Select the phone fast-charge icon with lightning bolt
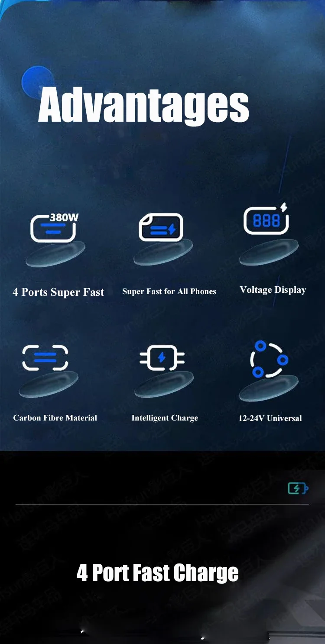Screen dimensions: 325x644 click(161, 227)
